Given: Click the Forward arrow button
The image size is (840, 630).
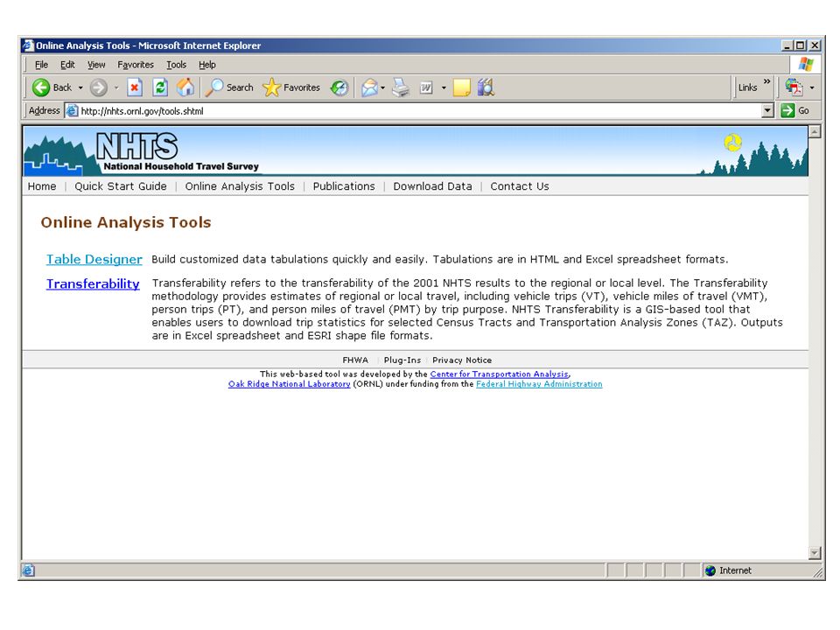Looking at the screenshot, I should point(98,87).
